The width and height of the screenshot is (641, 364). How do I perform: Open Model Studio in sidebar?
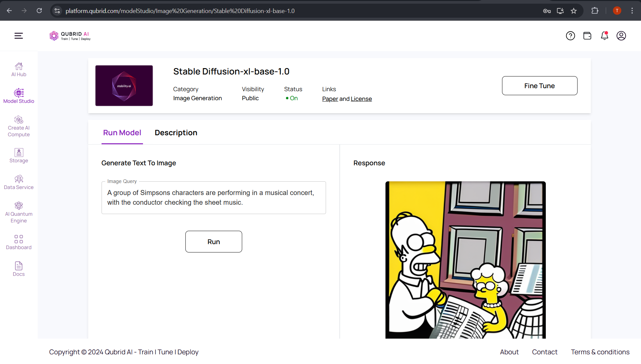pyautogui.click(x=19, y=96)
